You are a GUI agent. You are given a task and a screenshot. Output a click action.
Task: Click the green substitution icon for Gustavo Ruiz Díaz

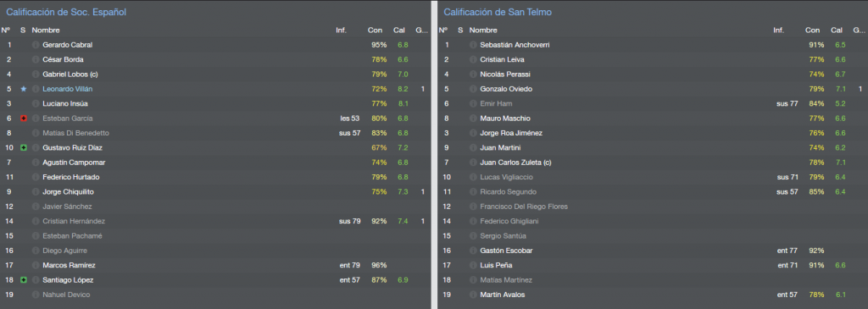click(x=23, y=147)
